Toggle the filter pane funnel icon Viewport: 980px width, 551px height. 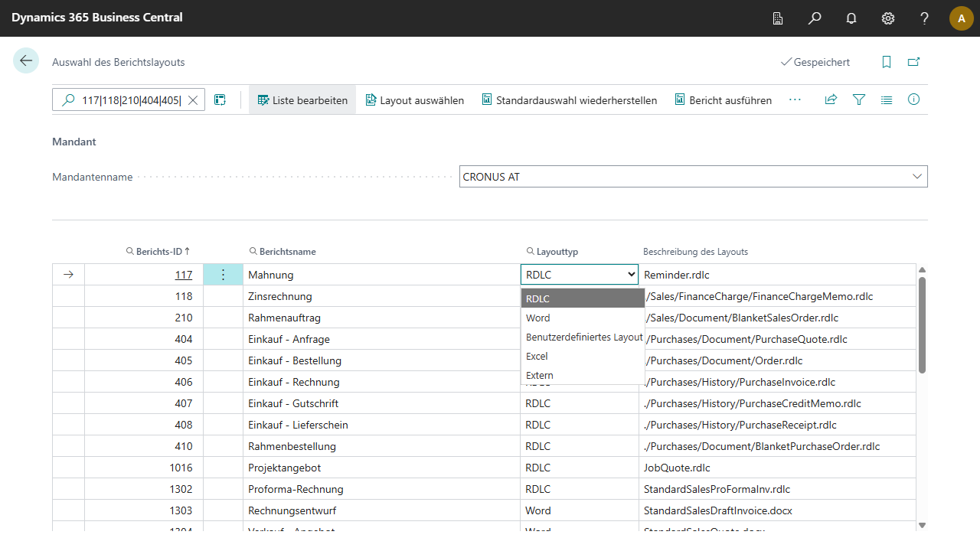(859, 99)
